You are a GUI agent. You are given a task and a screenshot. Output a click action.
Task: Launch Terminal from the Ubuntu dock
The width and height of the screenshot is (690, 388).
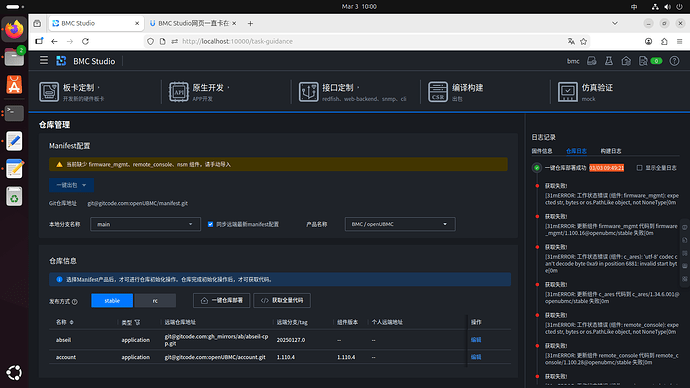[14, 113]
